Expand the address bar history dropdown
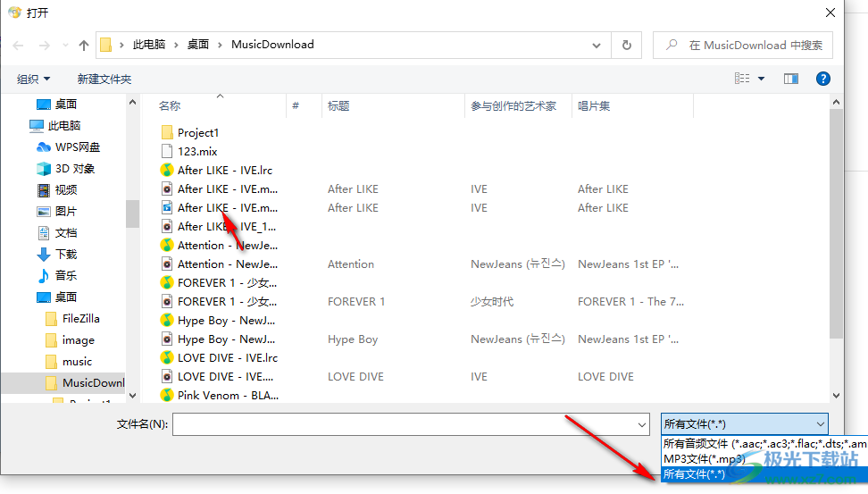The width and height of the screenshot is (868, 494). 597,46
